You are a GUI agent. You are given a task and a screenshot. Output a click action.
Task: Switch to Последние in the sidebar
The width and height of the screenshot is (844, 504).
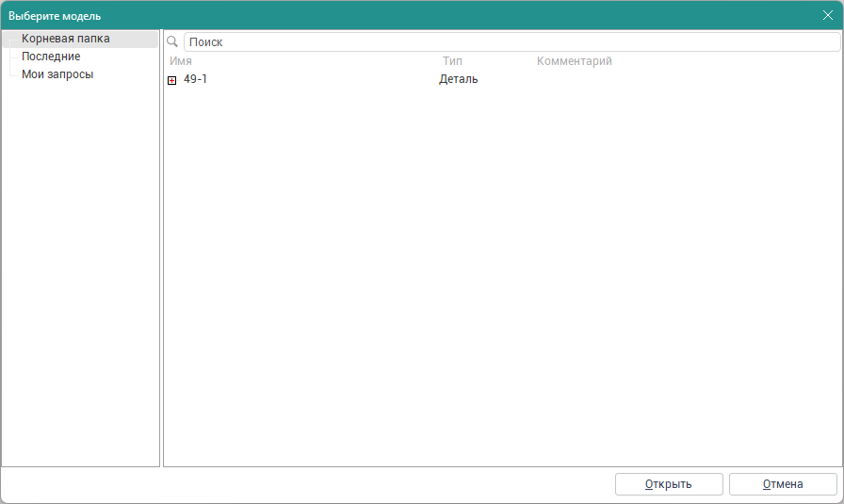pyautogui.click(x=51, y=57)
